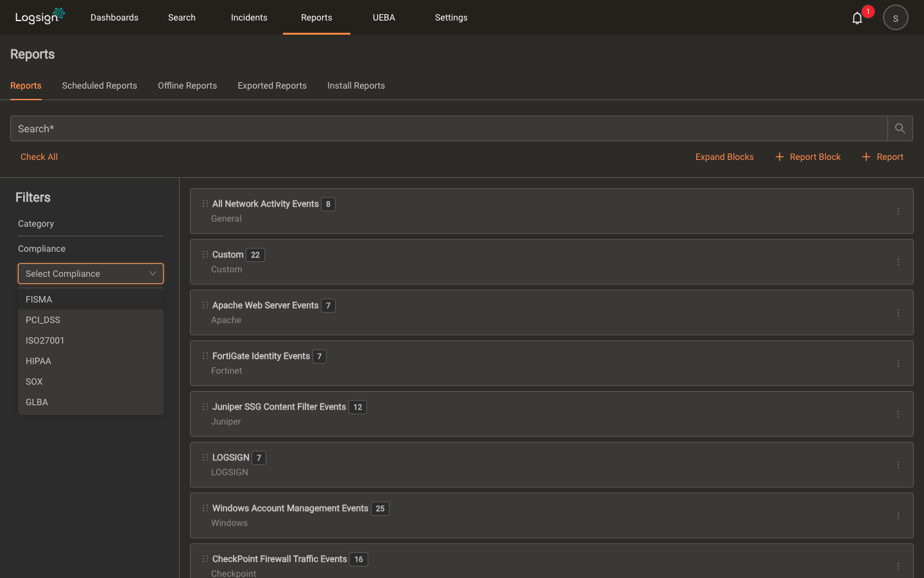Image resolution: width=924 pixels, height=578 pixels.
Task: Open Settings in top navigation
Action: [x=451, y=17]
